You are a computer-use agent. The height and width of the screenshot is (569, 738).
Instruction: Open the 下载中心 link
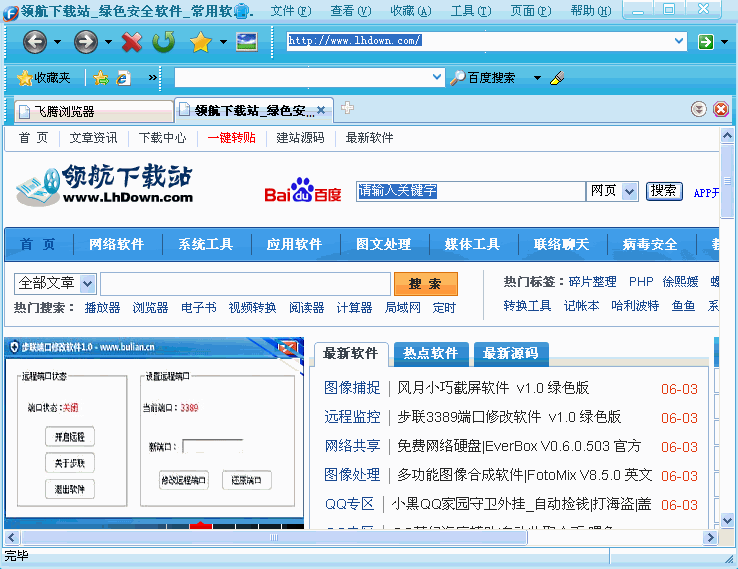[162, 138]
